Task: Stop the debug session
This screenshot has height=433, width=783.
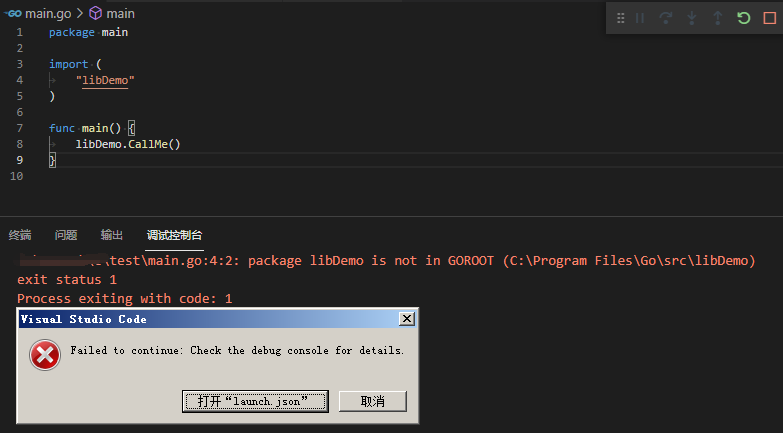Action: [770, 18]
